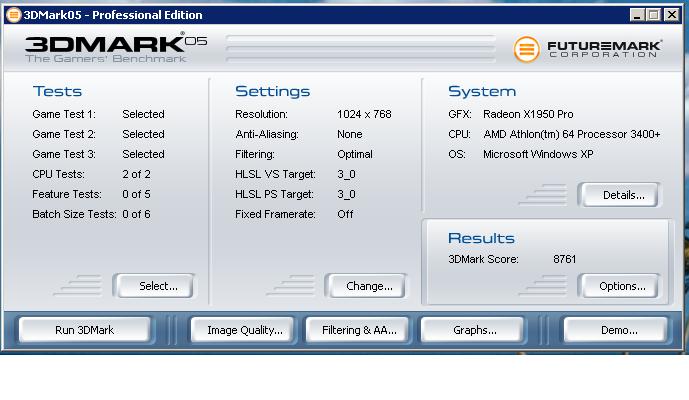
Task: Click The Gamers' Benchmark tagline
Action: [x=105, y=59]
